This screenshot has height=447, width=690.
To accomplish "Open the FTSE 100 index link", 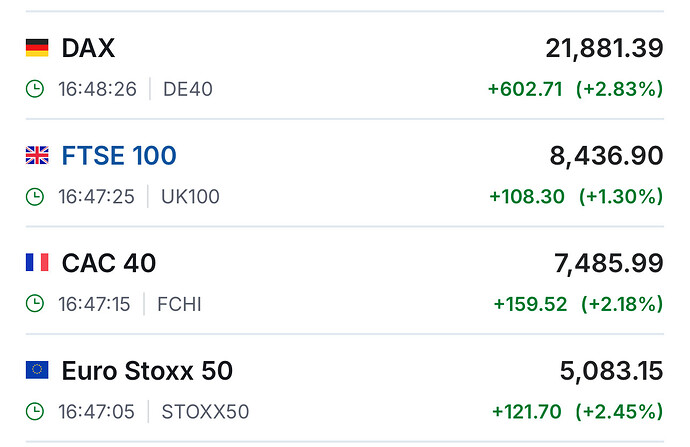I will (x=119, y=155).
